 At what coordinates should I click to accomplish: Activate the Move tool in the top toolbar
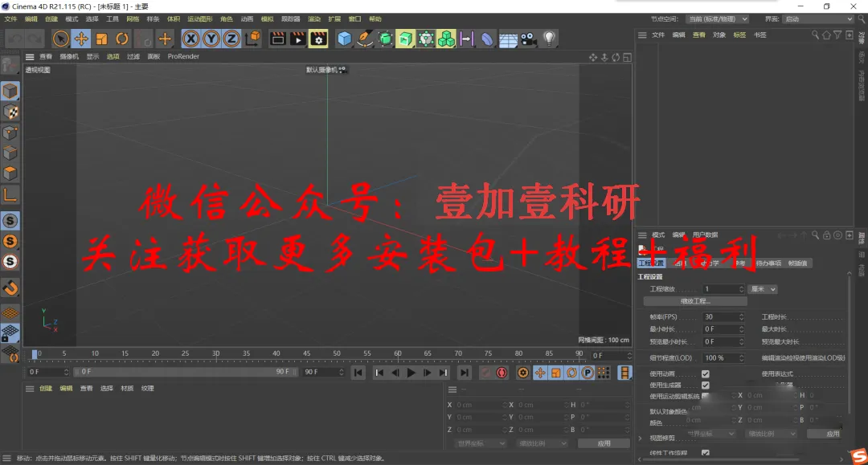click(81, 39)
